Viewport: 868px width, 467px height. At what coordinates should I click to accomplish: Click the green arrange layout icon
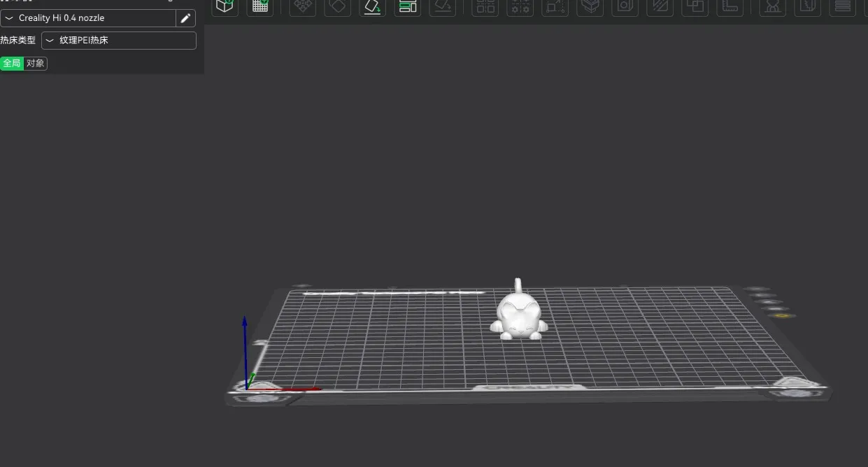coord(407,6)
